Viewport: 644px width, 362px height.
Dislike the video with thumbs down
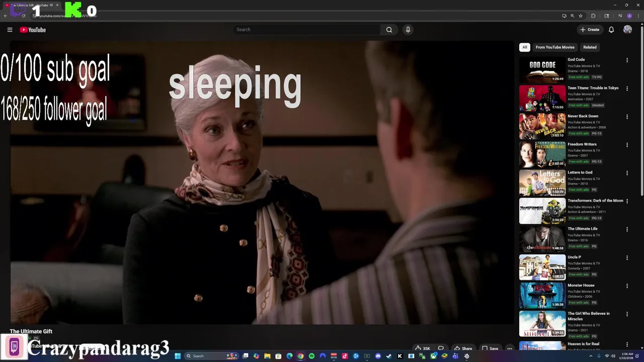point(441,348)
